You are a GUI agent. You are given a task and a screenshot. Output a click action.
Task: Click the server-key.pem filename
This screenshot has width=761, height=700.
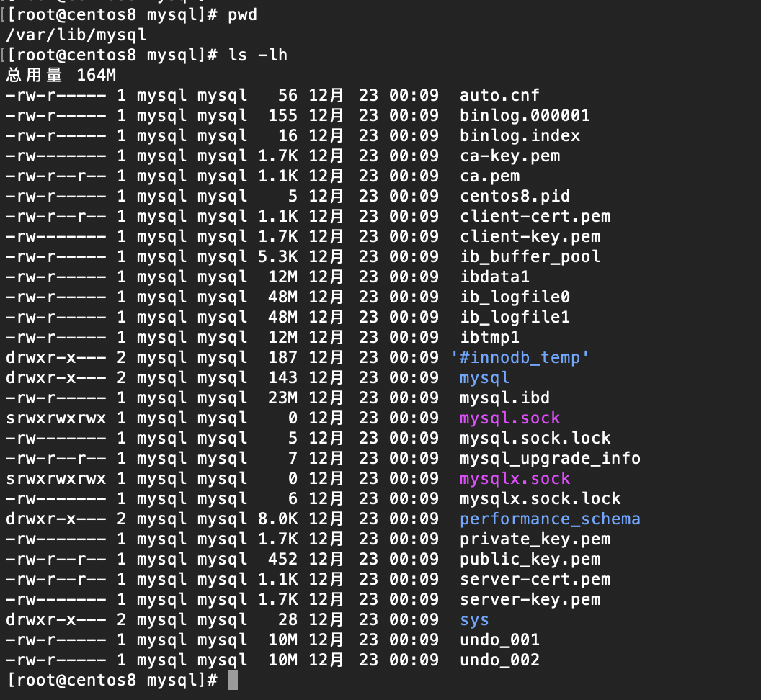pos(530,600)
